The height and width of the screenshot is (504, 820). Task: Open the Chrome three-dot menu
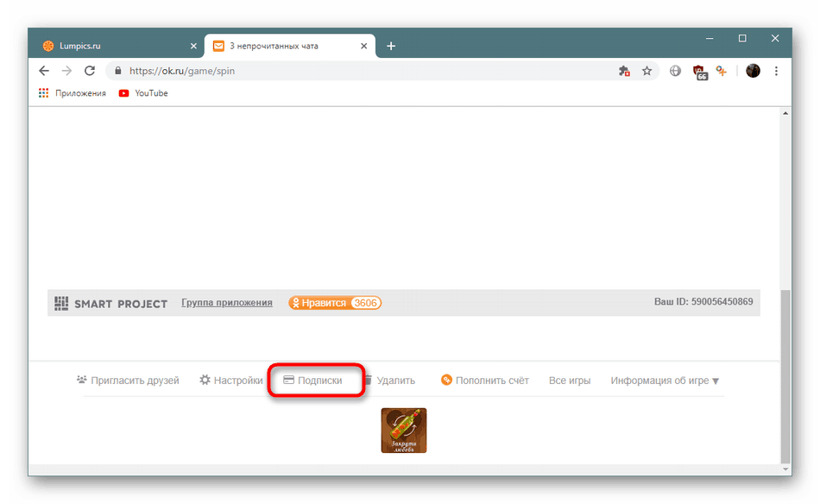[x=776, y=71]
